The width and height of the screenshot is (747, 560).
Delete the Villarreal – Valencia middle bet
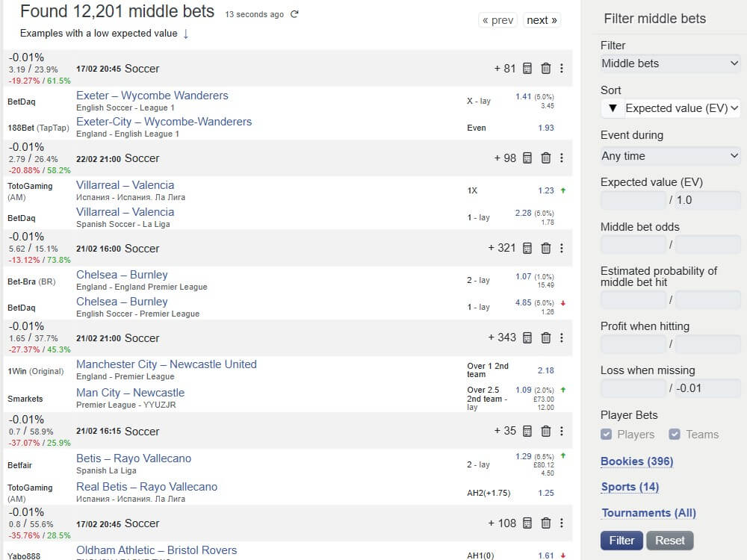[x=545, y=158]
